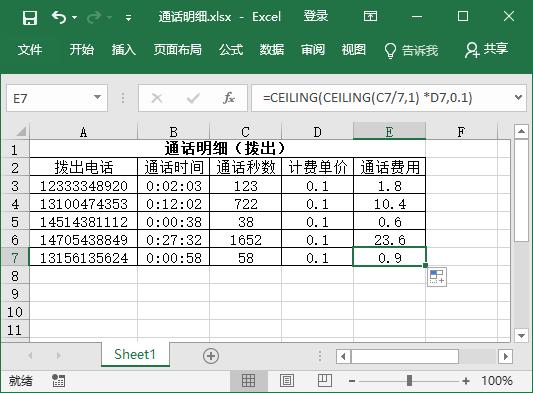Select column F header

(461, 132)
